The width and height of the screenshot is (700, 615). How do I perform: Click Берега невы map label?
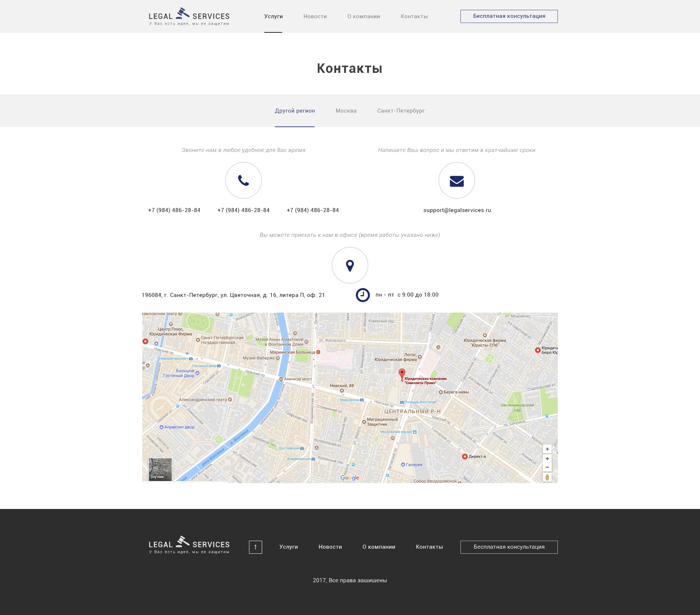click(456, 392)
